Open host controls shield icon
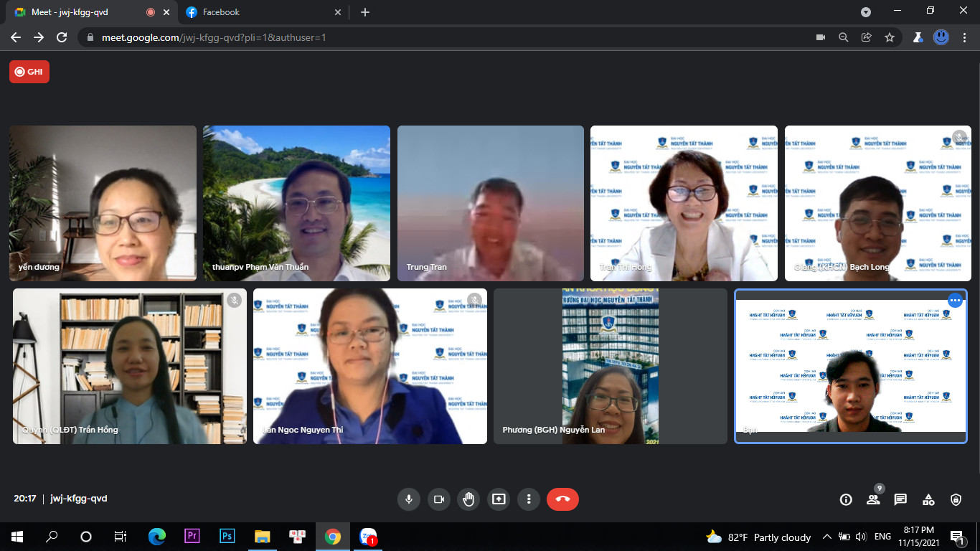Screen dimensions: 980x551 (x=956, y=500)
